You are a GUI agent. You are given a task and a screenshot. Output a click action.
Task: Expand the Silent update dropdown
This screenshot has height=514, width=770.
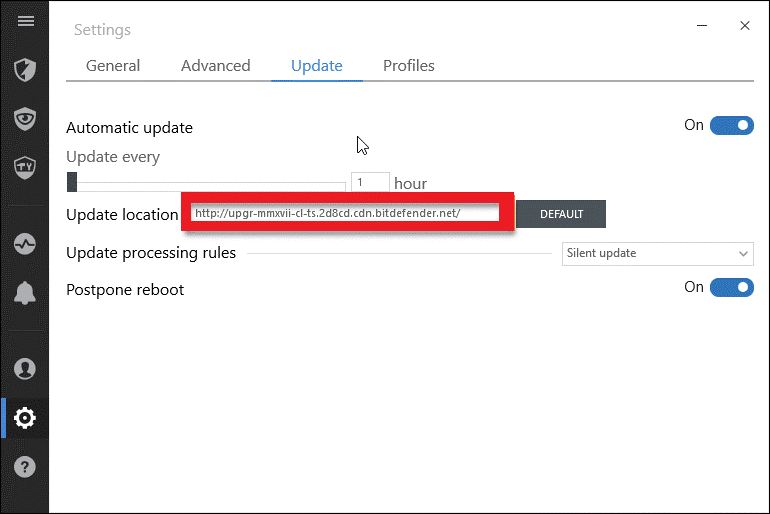(658, 253)
